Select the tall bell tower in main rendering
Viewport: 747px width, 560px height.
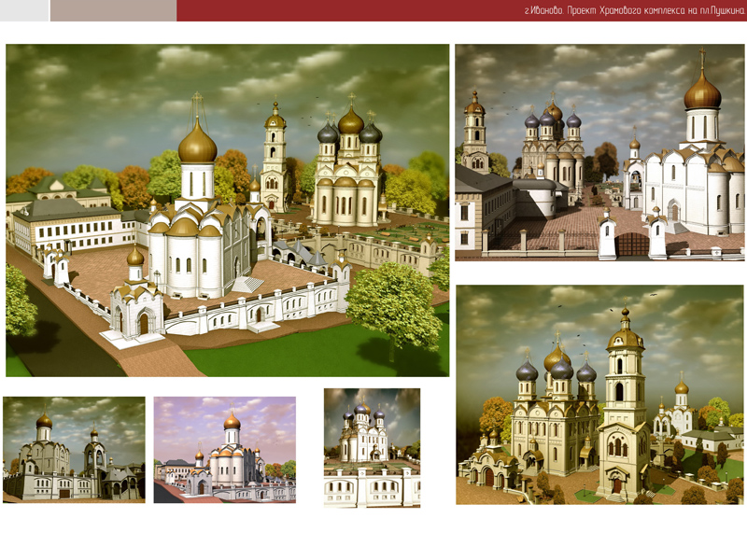pyautogui.click(x=275, y=159)
